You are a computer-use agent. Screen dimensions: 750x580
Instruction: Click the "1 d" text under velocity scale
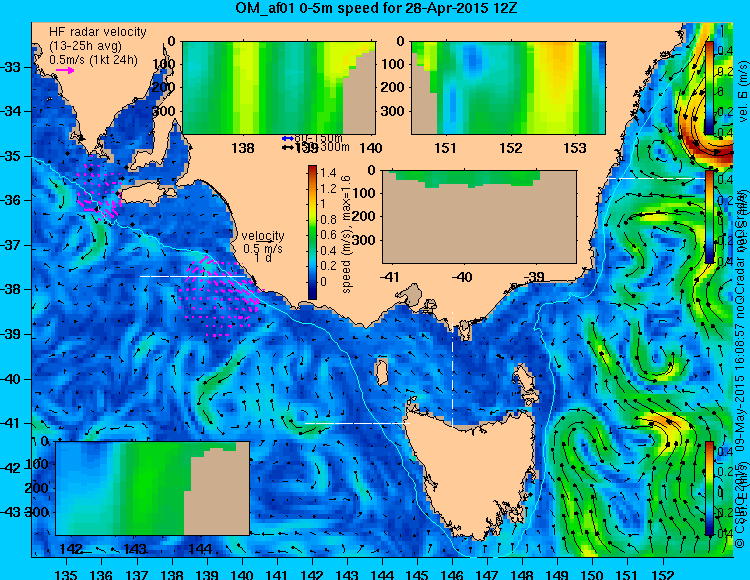pyautogui.click(x=263, y=259)
